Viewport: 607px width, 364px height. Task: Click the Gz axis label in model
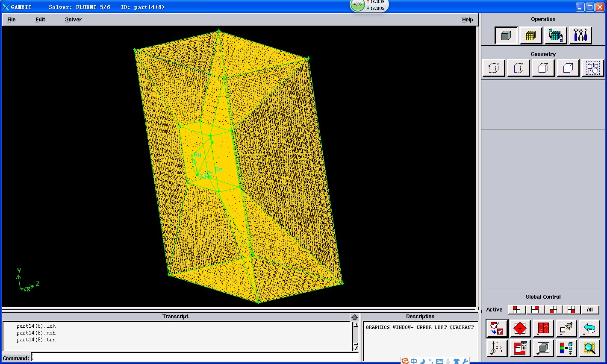pos(218,170)
